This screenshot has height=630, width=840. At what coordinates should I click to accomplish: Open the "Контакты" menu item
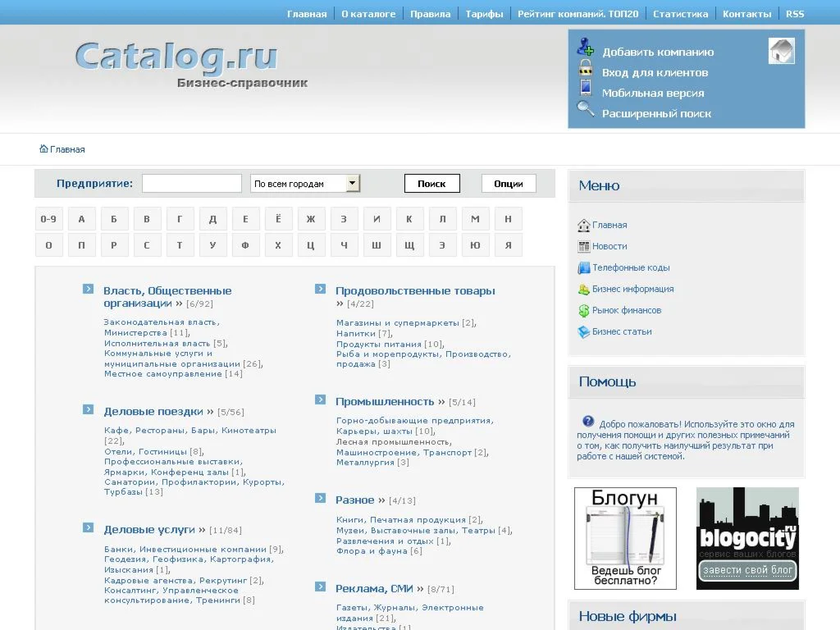tap(746, 13)
